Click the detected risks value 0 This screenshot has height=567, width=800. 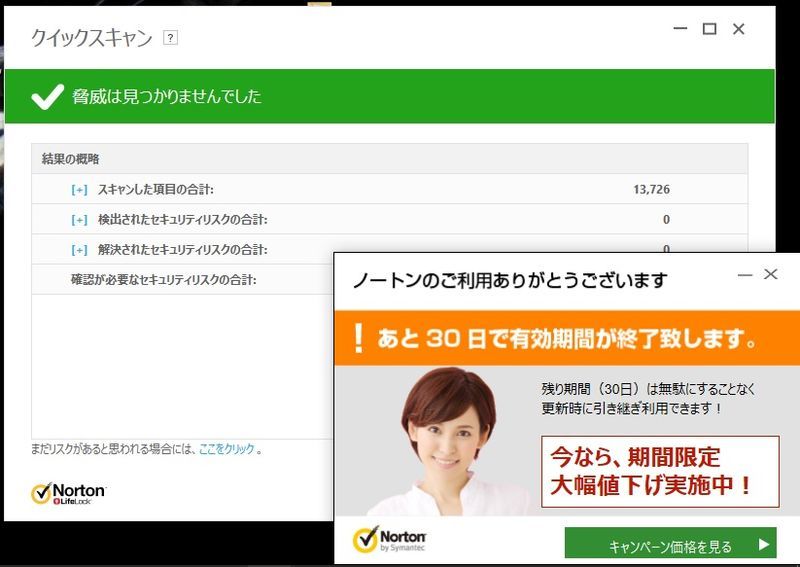[x=666, y=219]
